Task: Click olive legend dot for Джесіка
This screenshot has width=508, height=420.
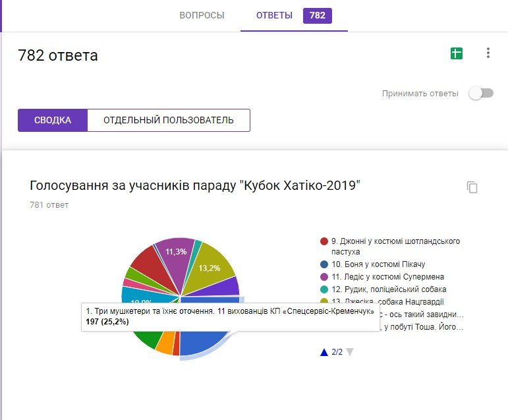Action: coord(324,301)
